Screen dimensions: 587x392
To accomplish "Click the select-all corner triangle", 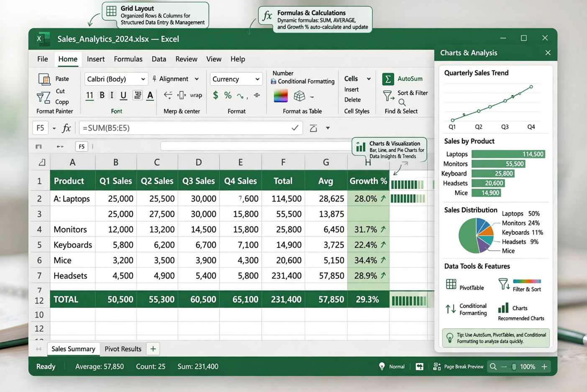I will coord(42,162).
